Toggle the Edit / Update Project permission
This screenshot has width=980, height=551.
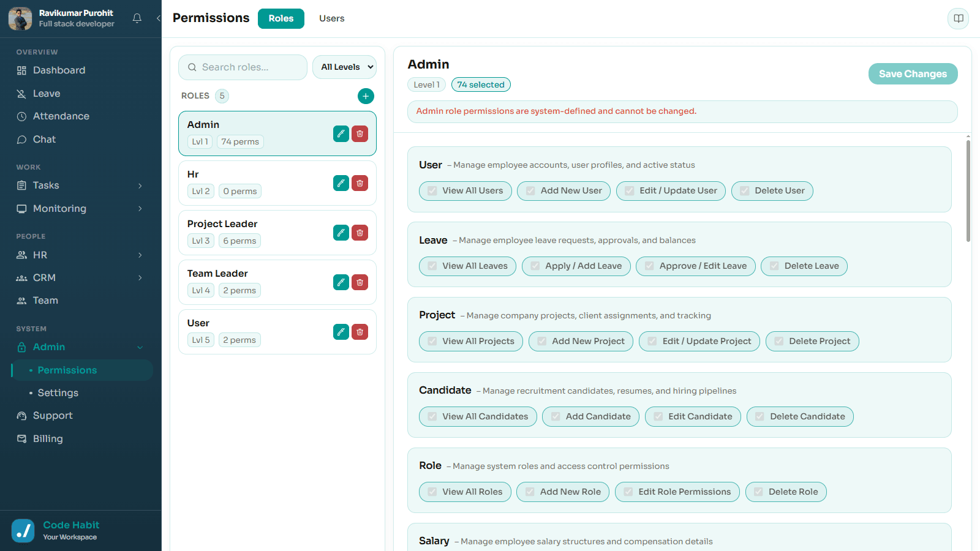pos(699,342)
